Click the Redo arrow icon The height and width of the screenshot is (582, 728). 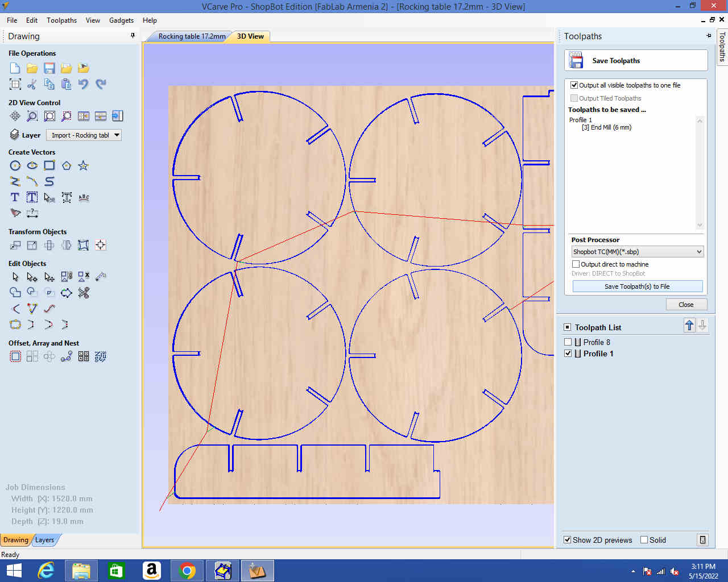[101, 84]
